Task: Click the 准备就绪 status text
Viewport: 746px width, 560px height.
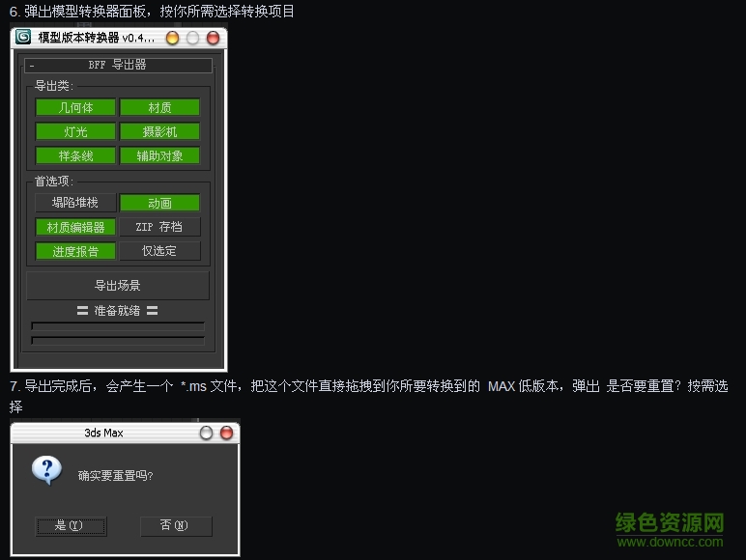Action: [x=118, y=311]
